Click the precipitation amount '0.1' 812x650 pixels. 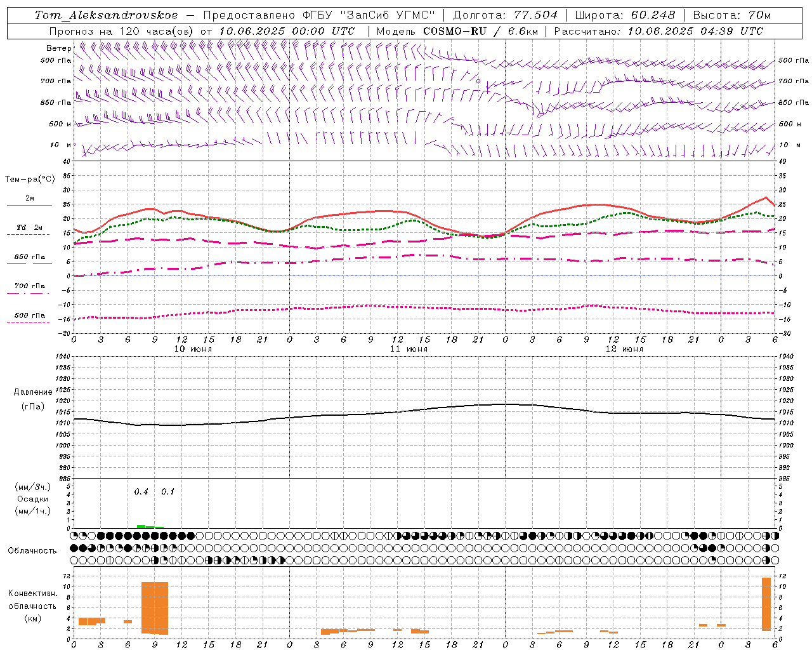coord(167,492)
